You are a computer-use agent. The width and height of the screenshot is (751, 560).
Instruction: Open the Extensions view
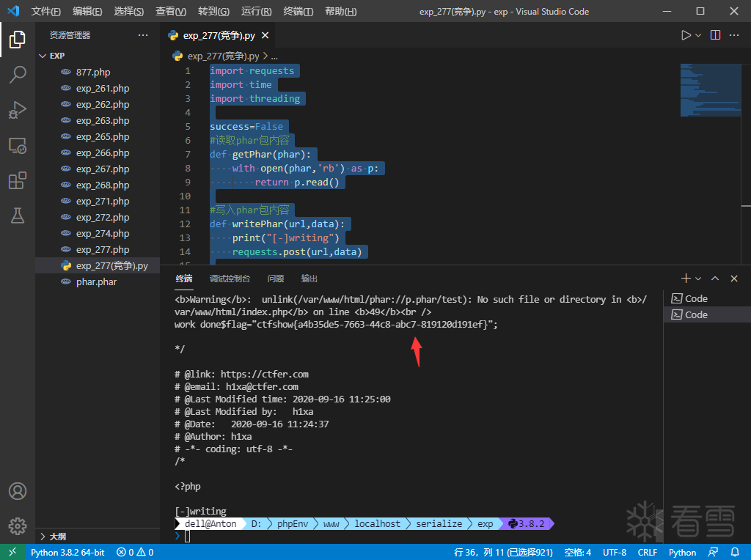18,180
